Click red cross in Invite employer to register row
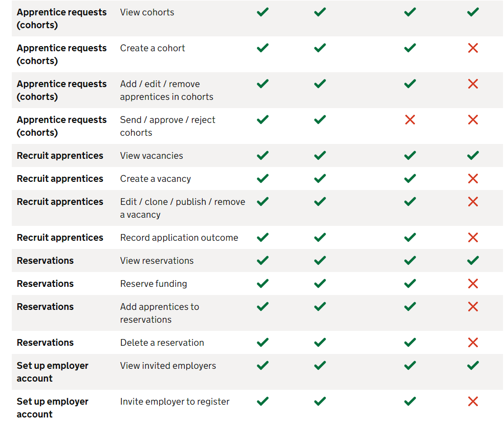 pos(473,402)
